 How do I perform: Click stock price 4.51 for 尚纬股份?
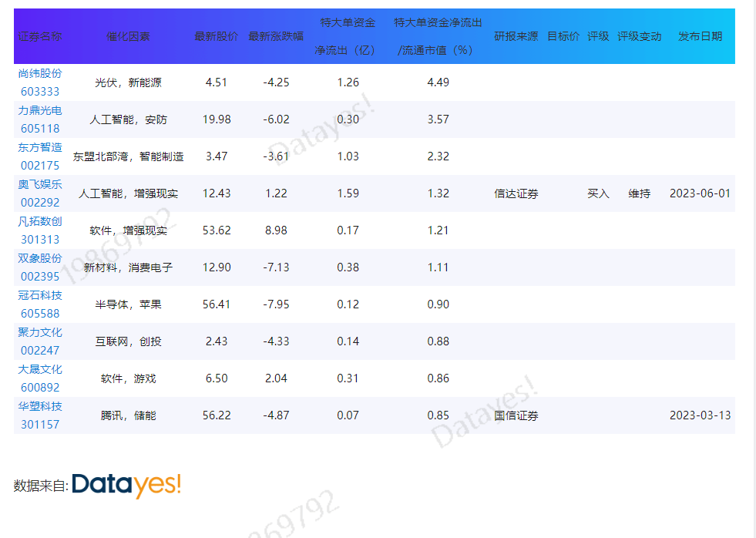click(217, 82)
